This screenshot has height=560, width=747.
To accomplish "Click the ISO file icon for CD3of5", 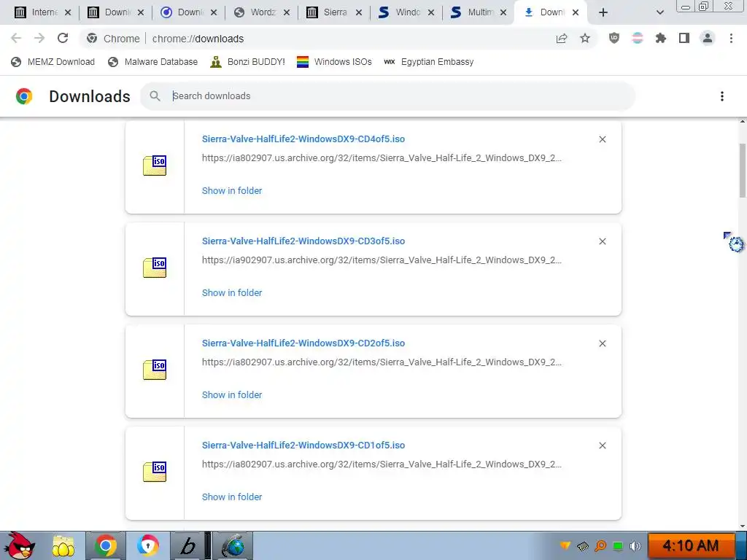I will [155, 268].
